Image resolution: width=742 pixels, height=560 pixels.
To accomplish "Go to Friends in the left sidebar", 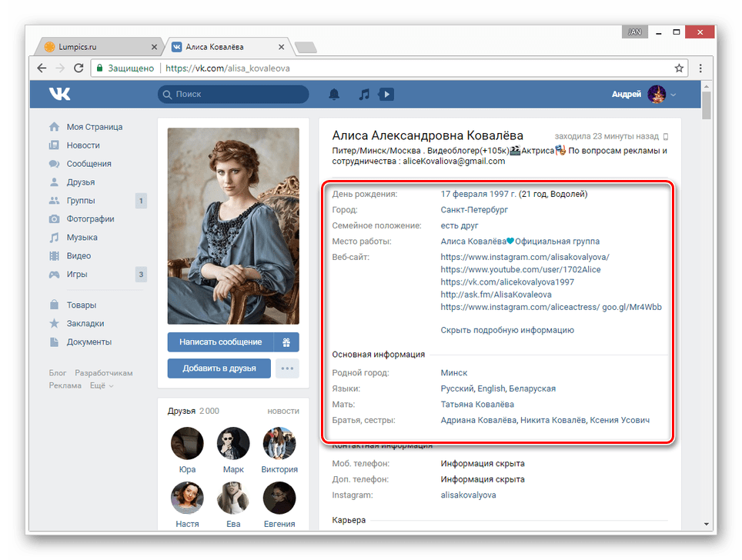I will [81, 182].
